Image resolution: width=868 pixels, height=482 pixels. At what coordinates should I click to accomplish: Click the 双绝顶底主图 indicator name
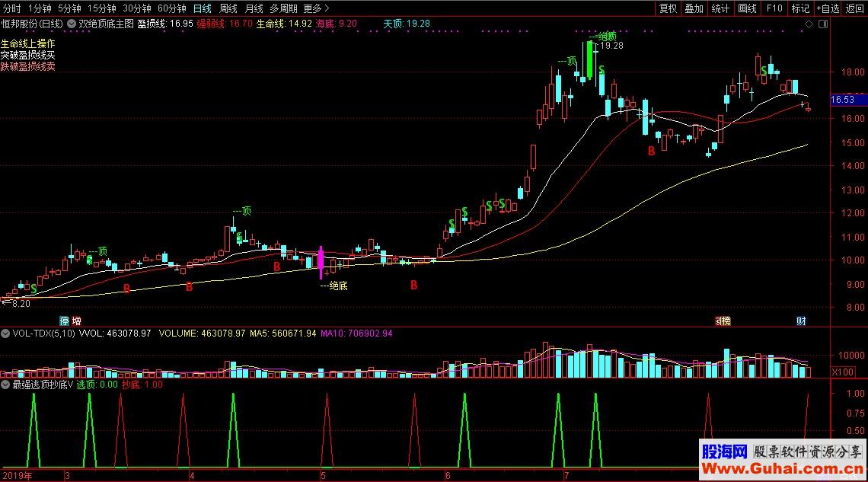point(106,24)
